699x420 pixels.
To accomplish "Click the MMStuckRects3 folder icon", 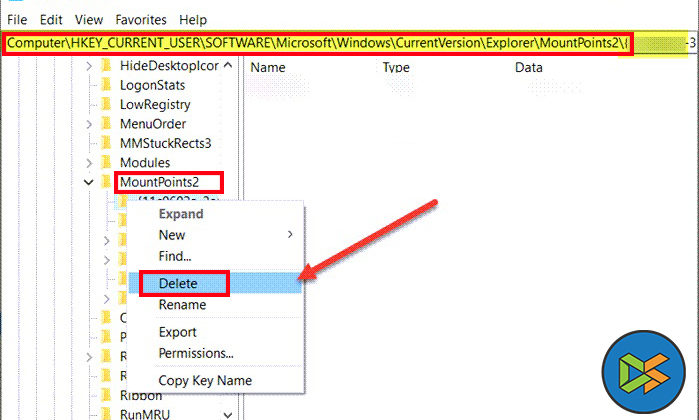I will point(106,143).
